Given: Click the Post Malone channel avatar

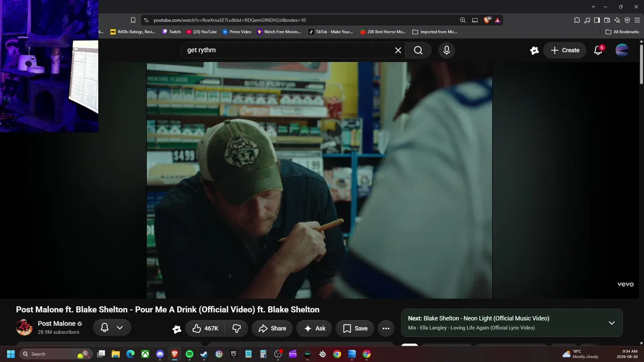Looking at the screenshot, I should (24, 327).
